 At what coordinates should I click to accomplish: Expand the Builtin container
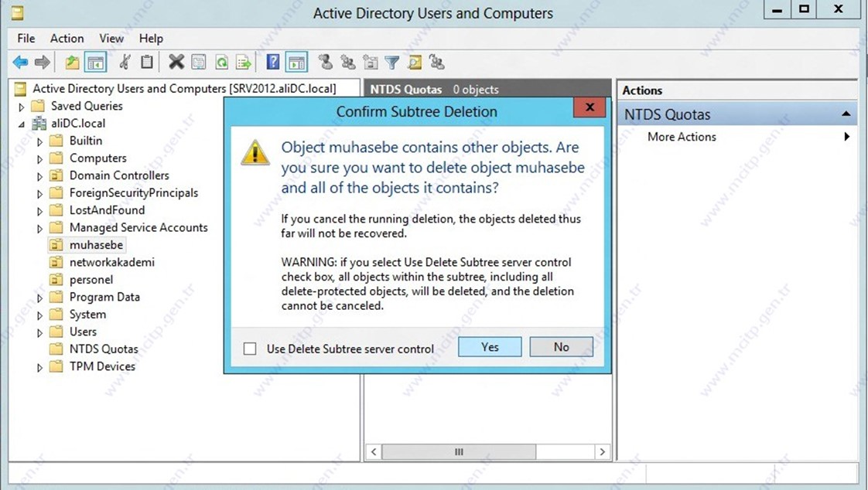[x=39, y=141]
